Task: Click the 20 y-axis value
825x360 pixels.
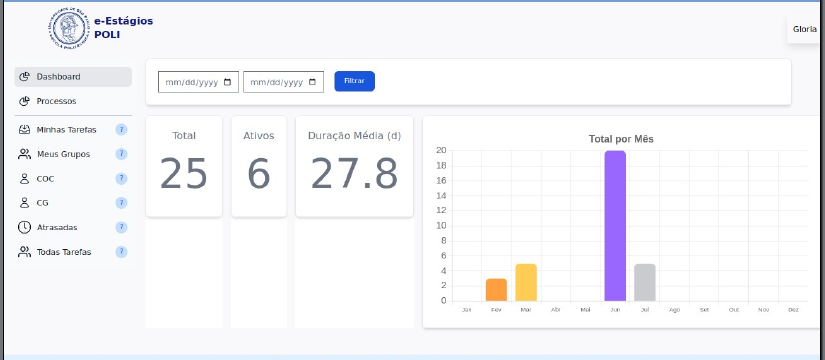Action: click(x=441, y=151)
